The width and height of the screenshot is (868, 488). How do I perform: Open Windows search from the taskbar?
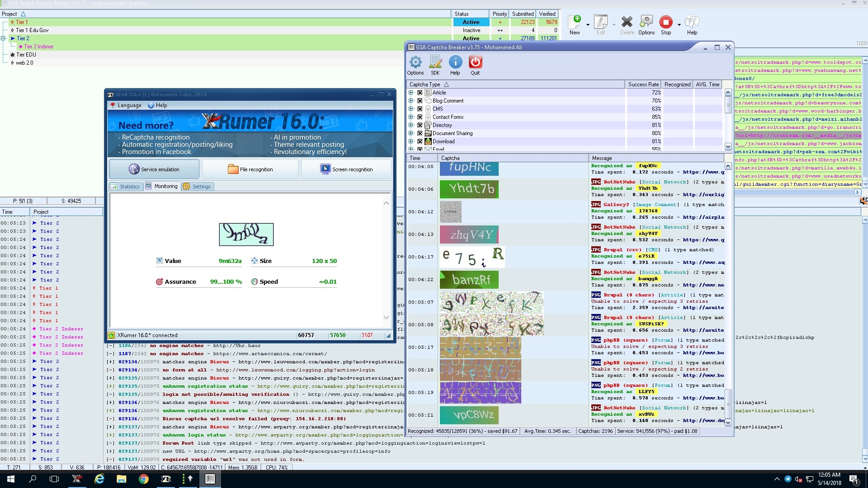(33, 479)
